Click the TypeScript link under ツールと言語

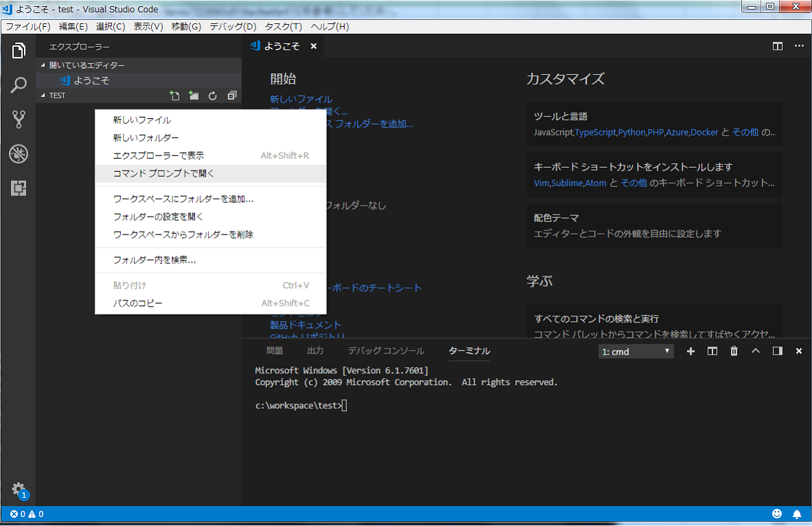click(595, 132)
